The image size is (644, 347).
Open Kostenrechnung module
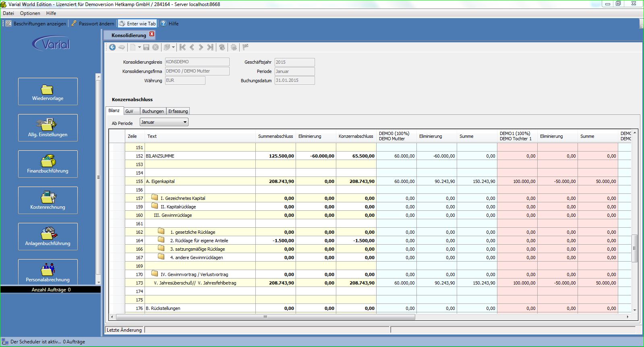pyautogui.click(x=48, y=200)
